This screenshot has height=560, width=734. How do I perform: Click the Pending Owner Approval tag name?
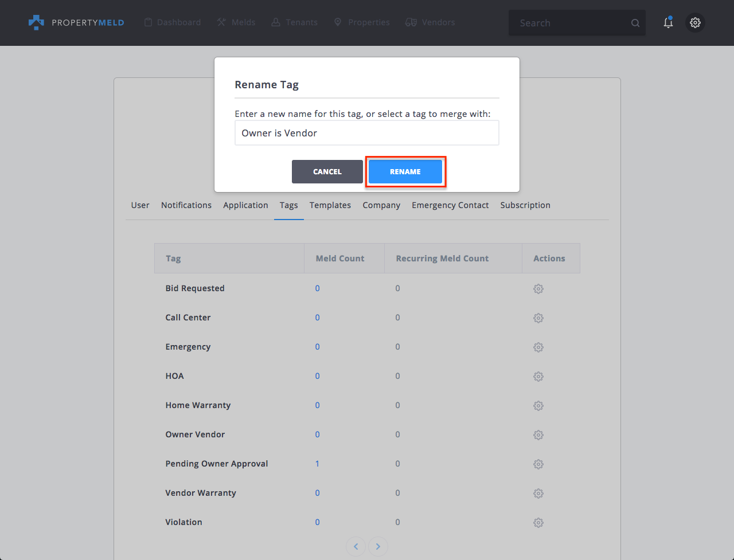[217, 464]
